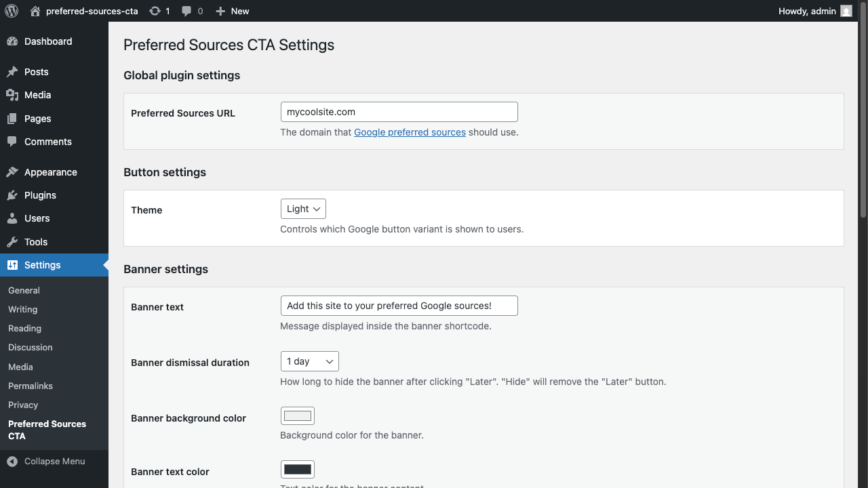Open the Reading settings submenu item

coord(24,328)
